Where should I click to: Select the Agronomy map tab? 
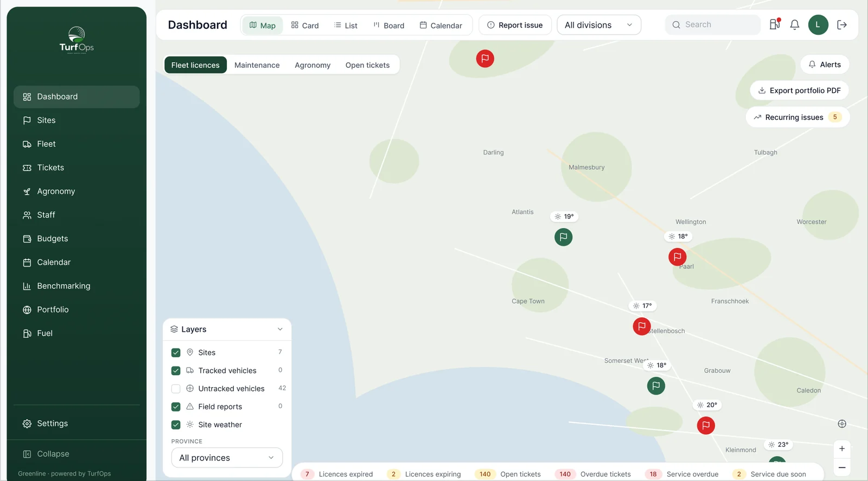point(312,65)
